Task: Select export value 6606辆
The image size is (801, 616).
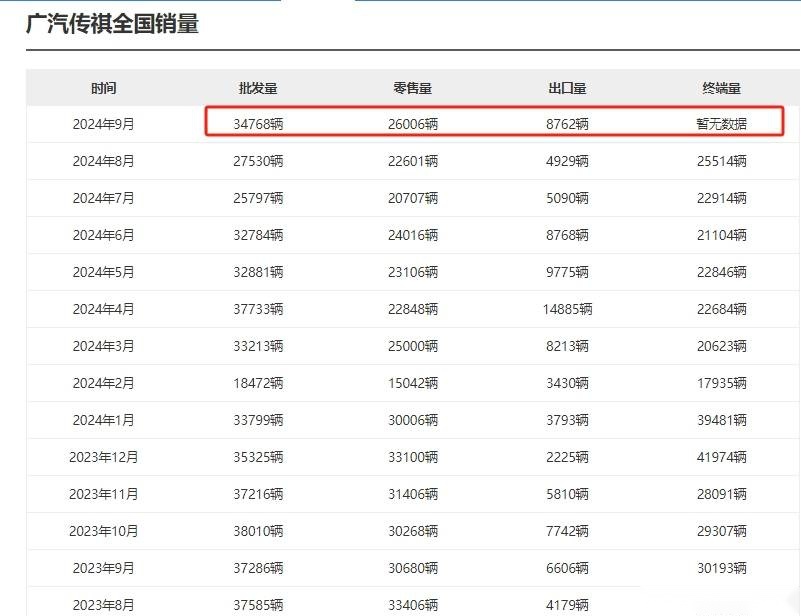Action: 567,568
